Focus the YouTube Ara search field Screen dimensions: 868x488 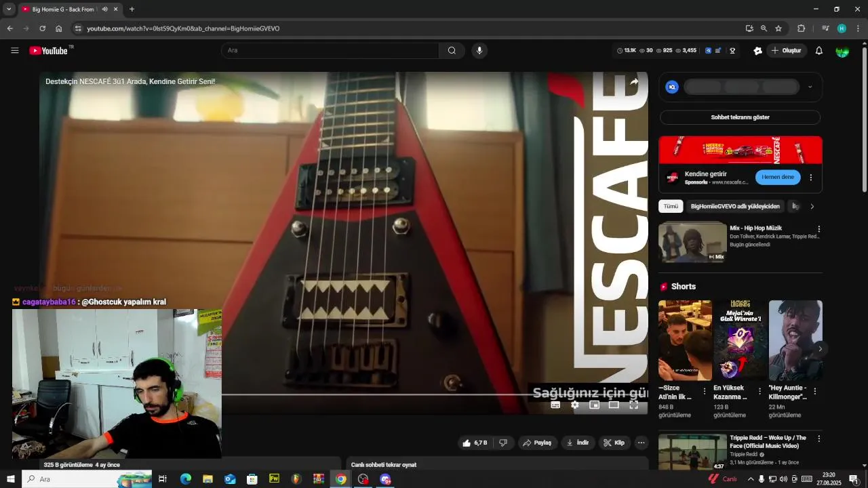point(330,51)
